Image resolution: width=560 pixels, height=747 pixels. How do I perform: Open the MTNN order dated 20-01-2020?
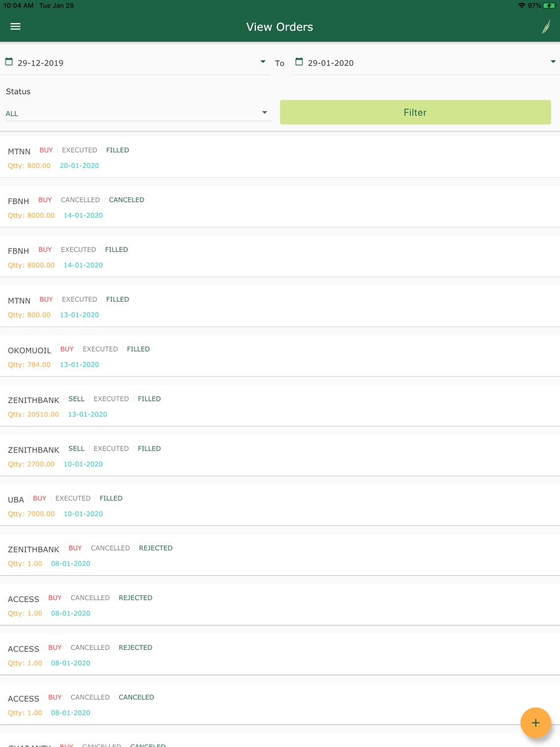coord(280,157)
